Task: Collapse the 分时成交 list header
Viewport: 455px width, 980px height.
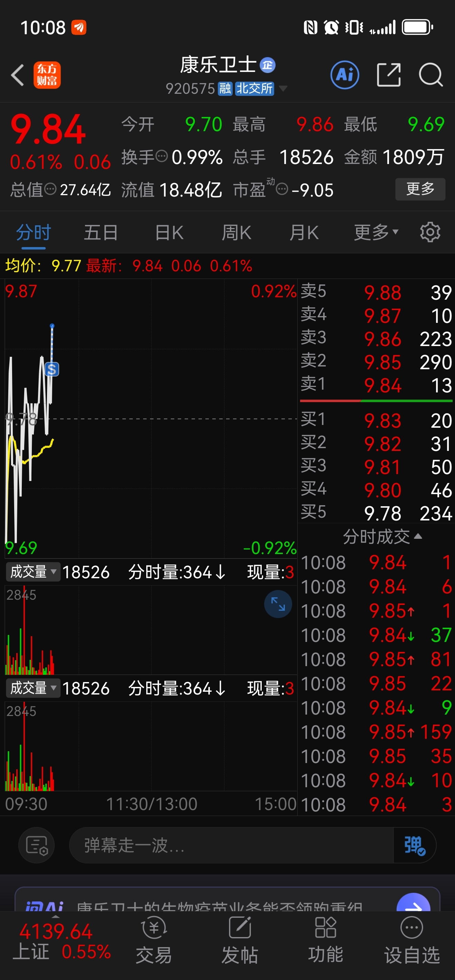Action: pos(382,536)
